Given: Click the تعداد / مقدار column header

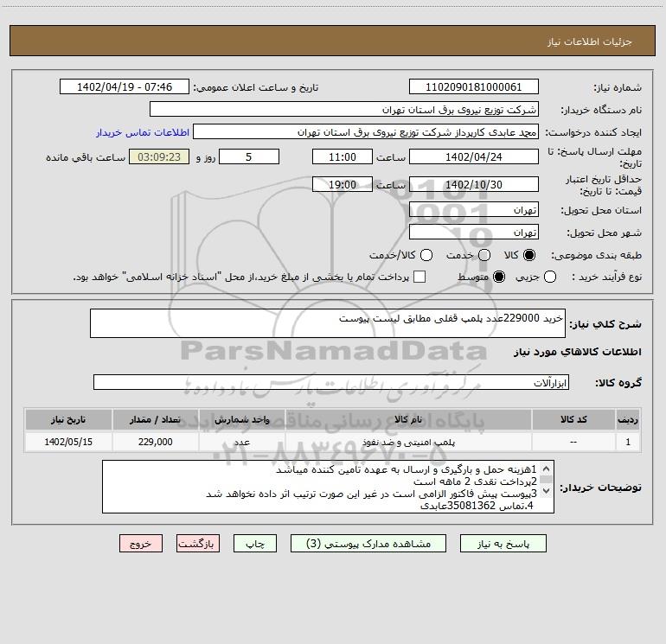Looking at the screenshot, I should (x=155, y=419).
